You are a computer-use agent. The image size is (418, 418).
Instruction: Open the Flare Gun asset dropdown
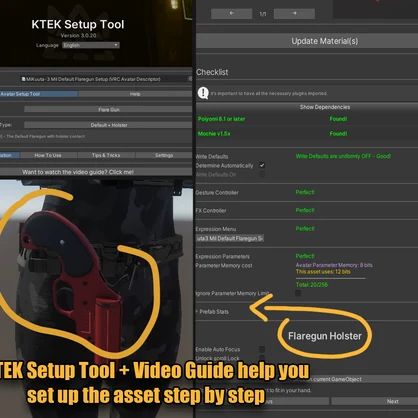(x=108, y=109)
